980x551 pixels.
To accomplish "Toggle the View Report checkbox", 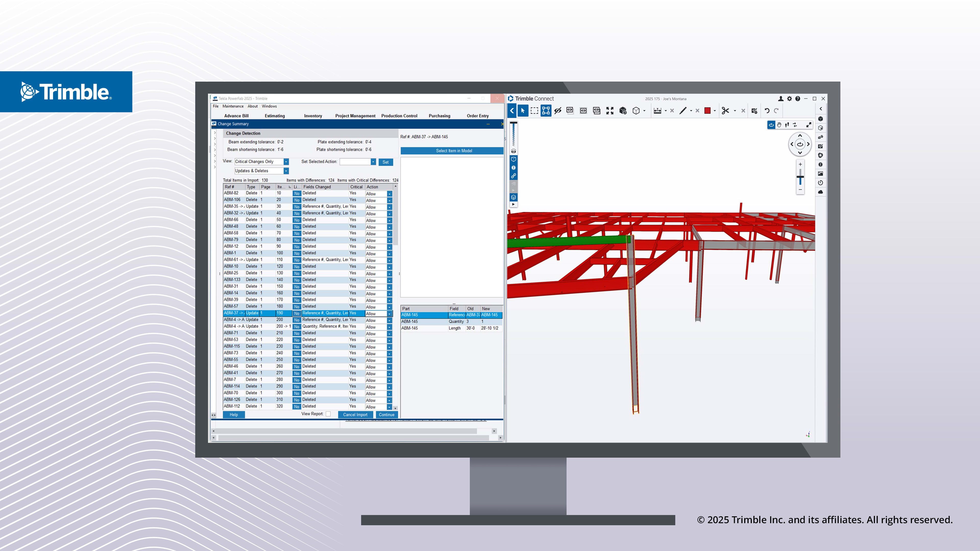I will (328, 414).
